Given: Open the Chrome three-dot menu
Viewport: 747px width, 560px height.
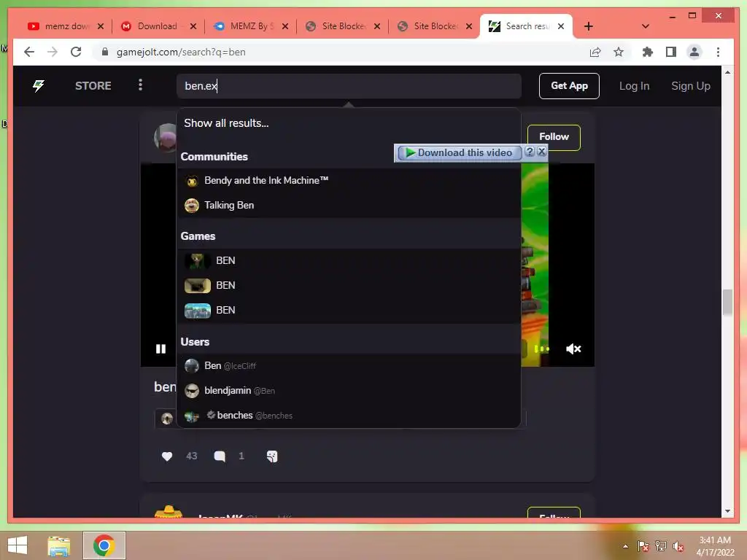Looking at the screenshot, I should (x=718, y=52).
